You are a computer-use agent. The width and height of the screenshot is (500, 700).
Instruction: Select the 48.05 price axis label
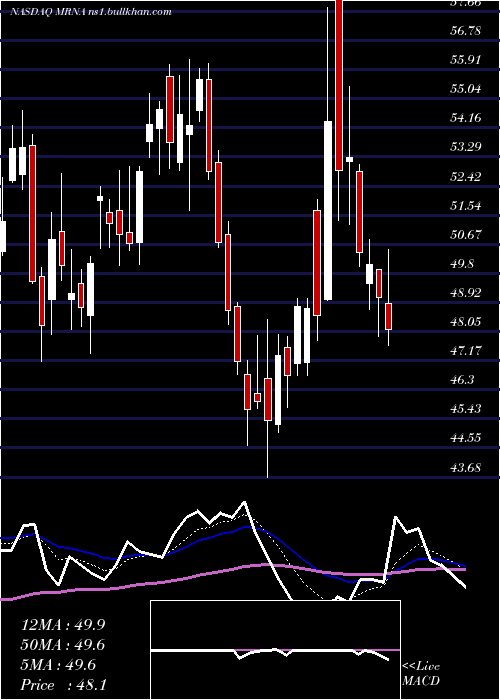pos(467,322)
